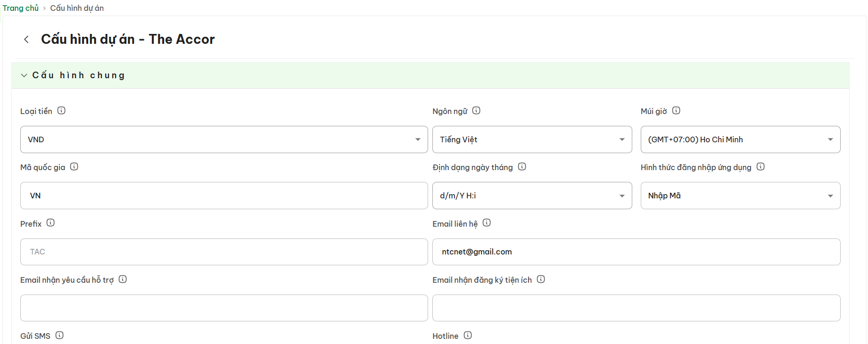This screenshot has height=344, width=868.
Task: Open the Ho Chi Minh timezone dropdown
Action: click(740, 139)
